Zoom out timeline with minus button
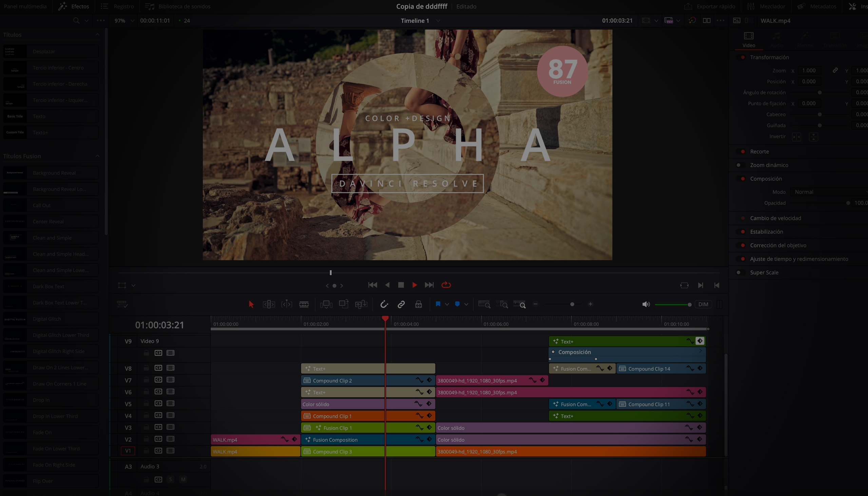Viewport: 868px width, 496px height. [x=536, y=304]
